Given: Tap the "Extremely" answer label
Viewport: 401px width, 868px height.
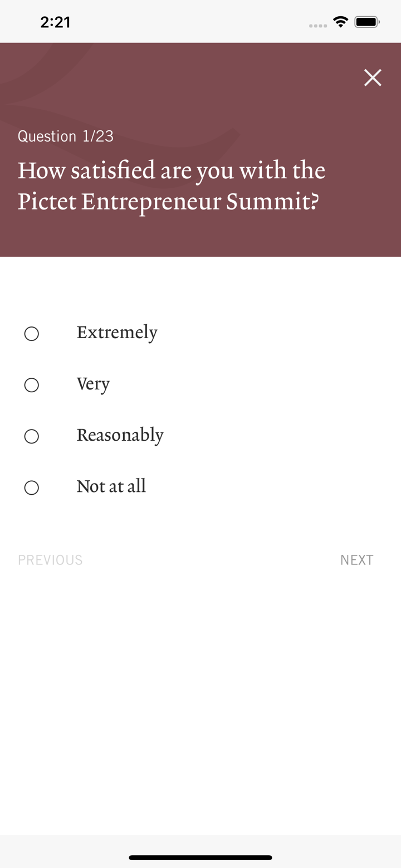Looking at the screenshot, I should coord(117,333).
